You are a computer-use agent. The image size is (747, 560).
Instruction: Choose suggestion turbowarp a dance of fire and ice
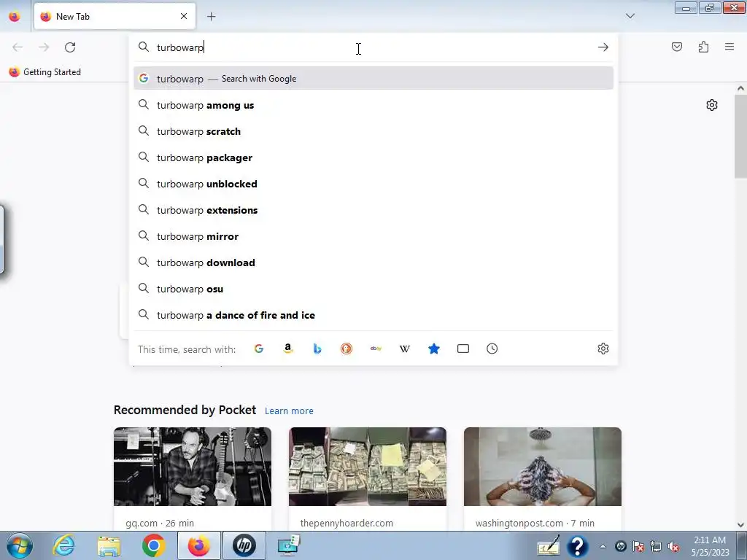click(373, 315)
